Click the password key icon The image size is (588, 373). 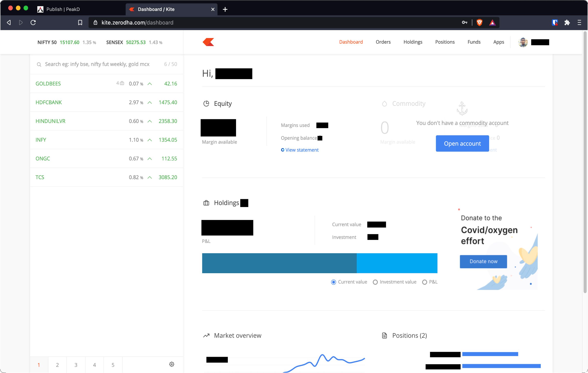[x=464, y=22]
